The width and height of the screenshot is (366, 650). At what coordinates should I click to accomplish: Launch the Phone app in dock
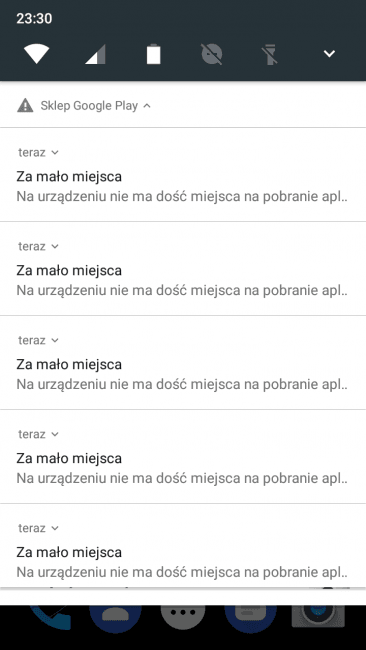51,616
